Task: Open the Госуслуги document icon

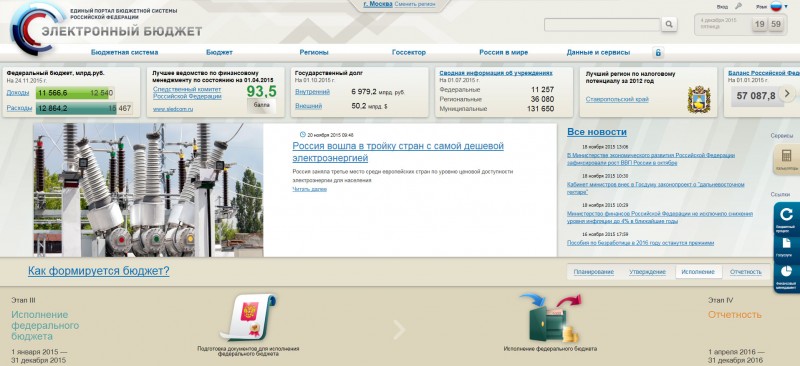Action: coord(786,248)
